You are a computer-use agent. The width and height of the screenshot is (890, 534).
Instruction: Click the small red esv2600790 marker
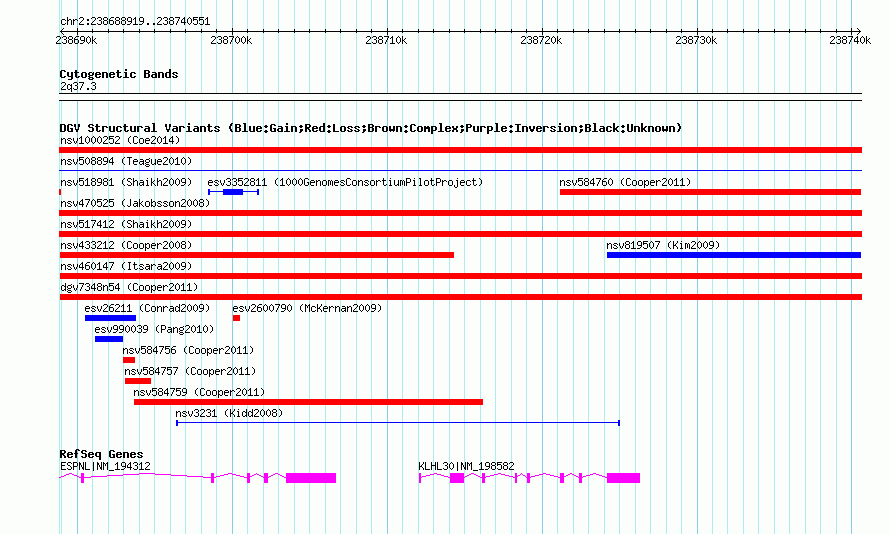(236, 318)
